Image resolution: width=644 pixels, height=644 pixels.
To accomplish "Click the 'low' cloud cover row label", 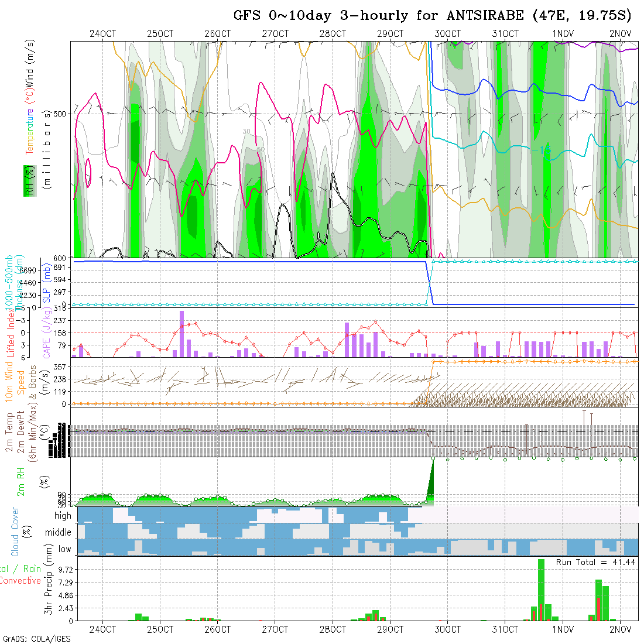I will (64, 549).
